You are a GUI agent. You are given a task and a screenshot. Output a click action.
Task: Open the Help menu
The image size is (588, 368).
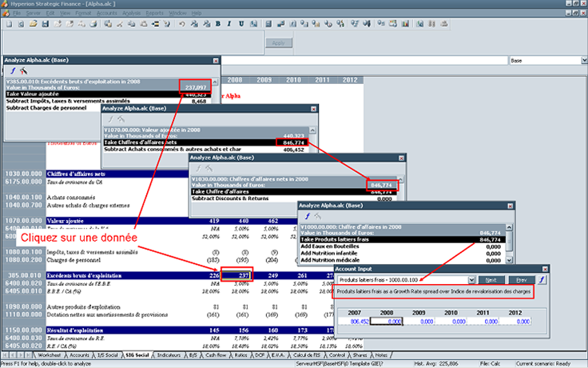pos(197,13)
